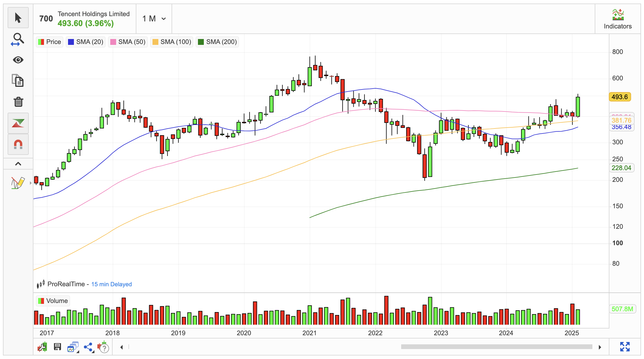Click the 2024 label on time axis
644x359 pixels.
click(506, 333)
